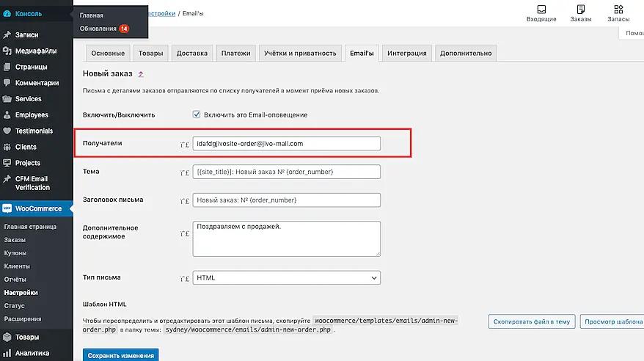Click the Testimonials heart icon
This screenshot has height=361, width=644.
[x=7, y=131]
